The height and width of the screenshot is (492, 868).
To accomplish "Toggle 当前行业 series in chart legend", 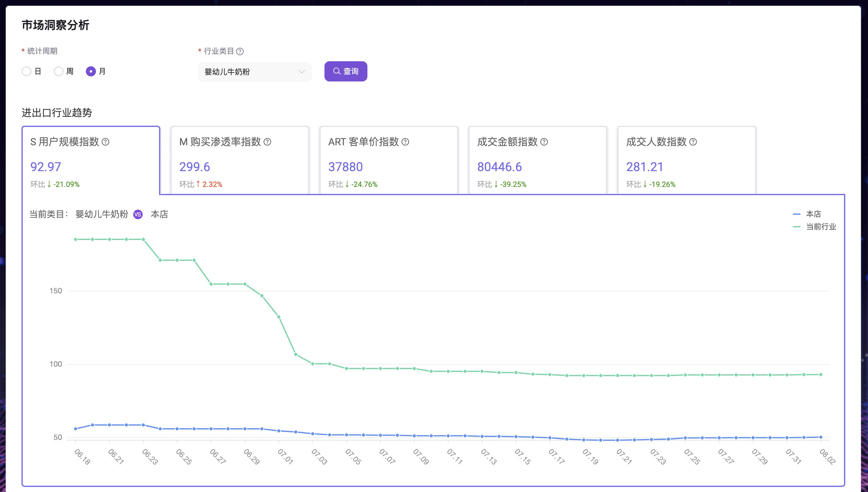I will (814, 227).
